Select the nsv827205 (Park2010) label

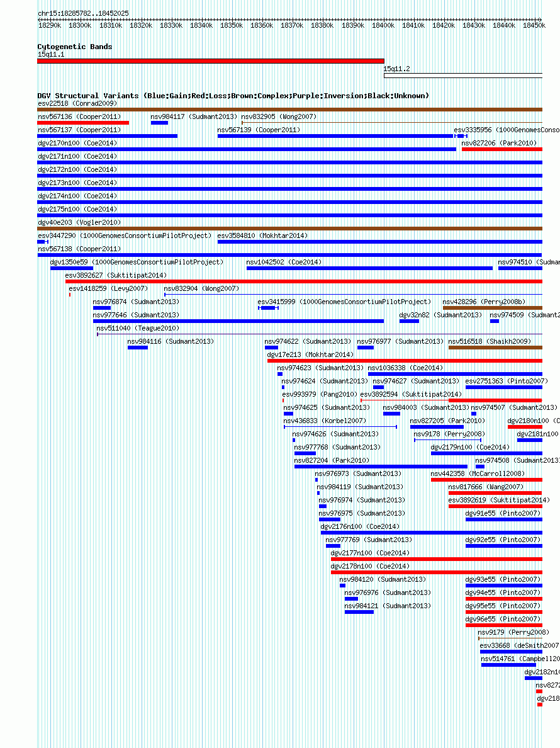pyautogui.click(x=447, y=421)
